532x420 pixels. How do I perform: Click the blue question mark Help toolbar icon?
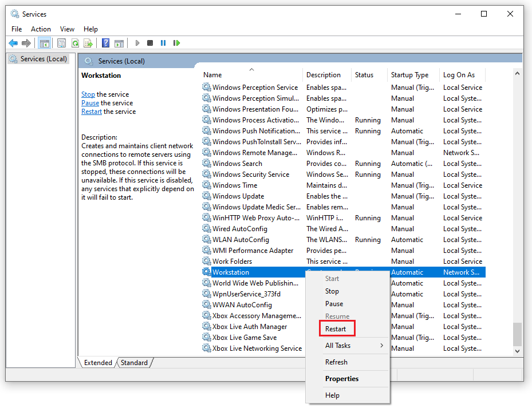point(105,43)
